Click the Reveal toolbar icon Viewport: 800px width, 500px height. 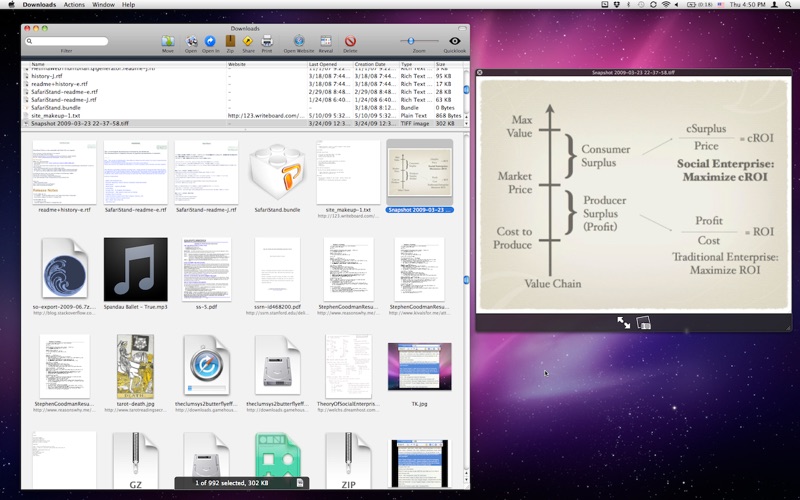pos(326,42)
